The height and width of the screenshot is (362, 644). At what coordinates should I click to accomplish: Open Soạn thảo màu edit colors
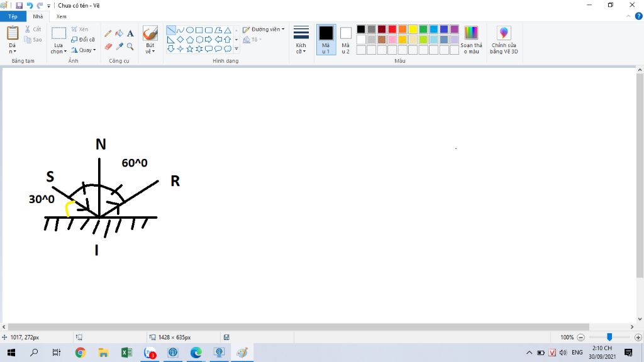tap(471, 40)
